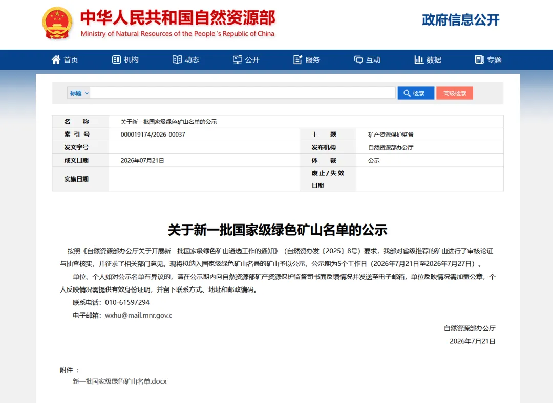Select the 首页 menu label
Screen dimensions: 554x404
click(71, 60)
